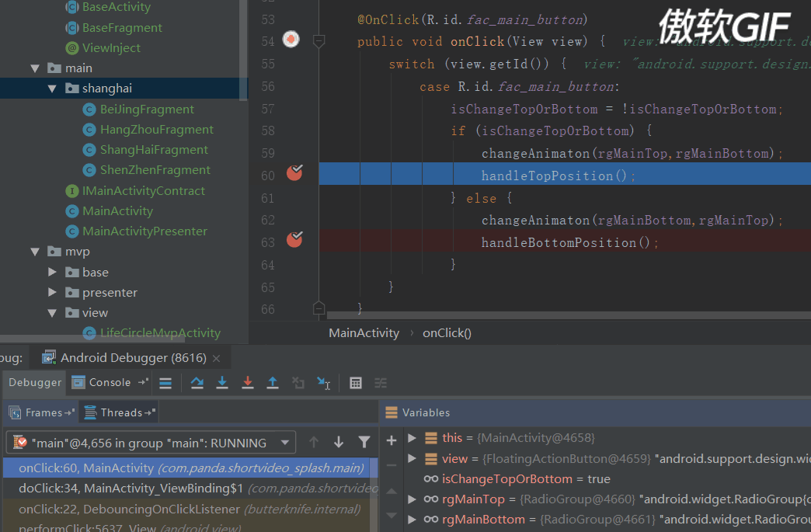Select Force Step Into red arrow icon
811x532 pixels.
247,382
